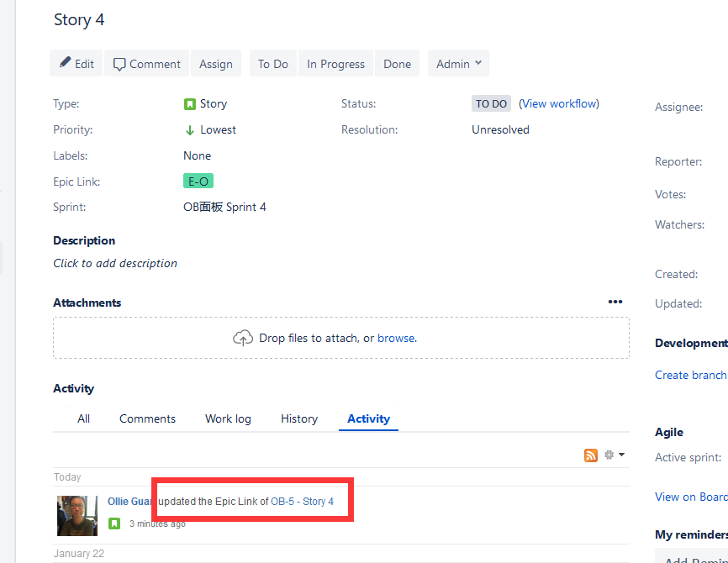Screen dimensions: 728x563
Task: Transition the issue using In Progress button
Action: point(335,63)
